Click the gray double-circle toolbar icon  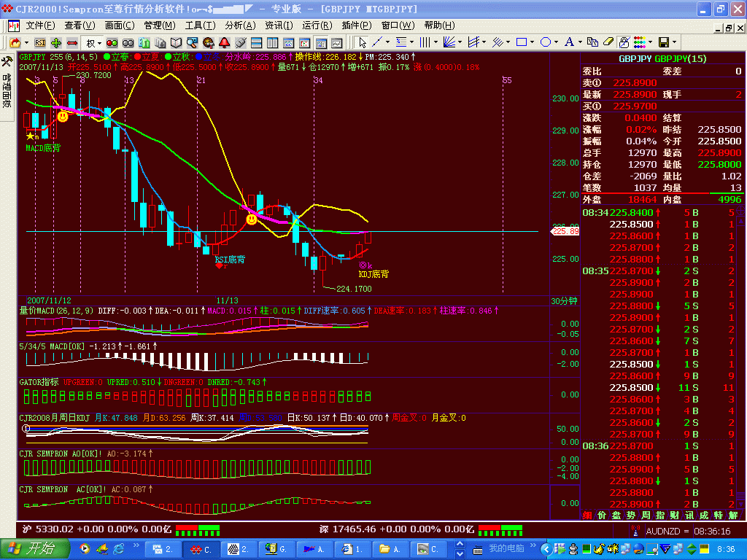click(x=128, y=43)
